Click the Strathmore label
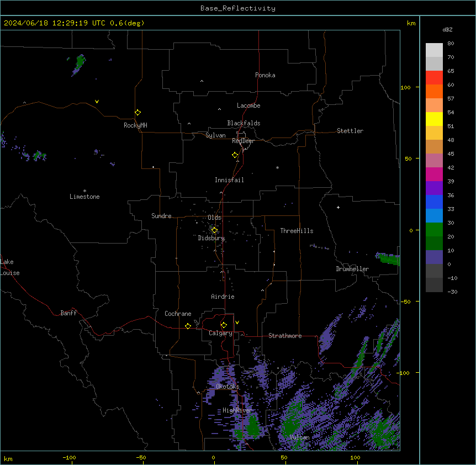The width and height of the screenshot is (476, 465). click(285, 336)
